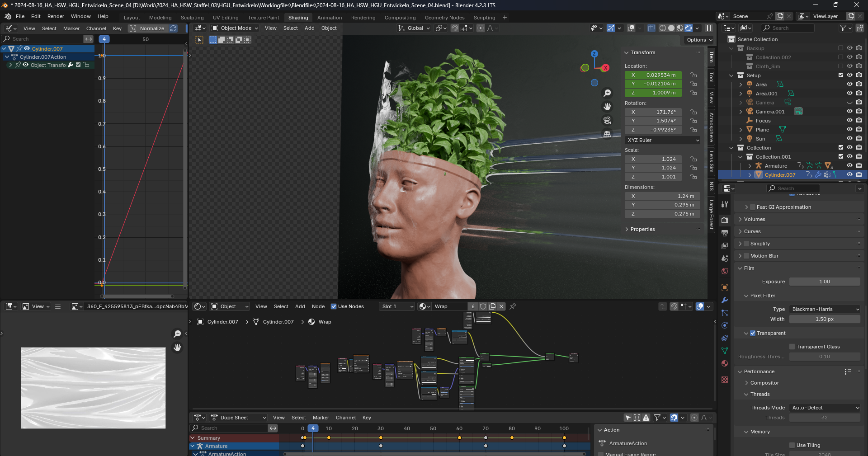868x456 pixels.
Task: Hide the Focus empty in viewport
Action: (x=849, y=121)
